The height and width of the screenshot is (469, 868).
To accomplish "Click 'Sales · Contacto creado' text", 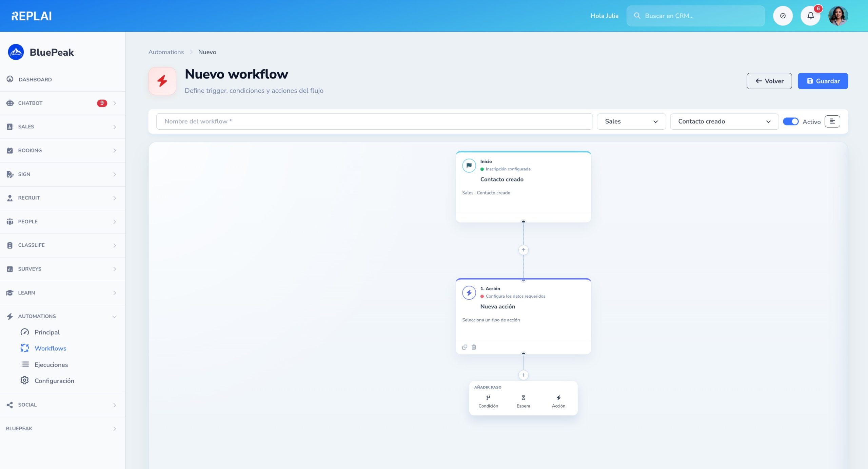I will (x=486, y=193).
